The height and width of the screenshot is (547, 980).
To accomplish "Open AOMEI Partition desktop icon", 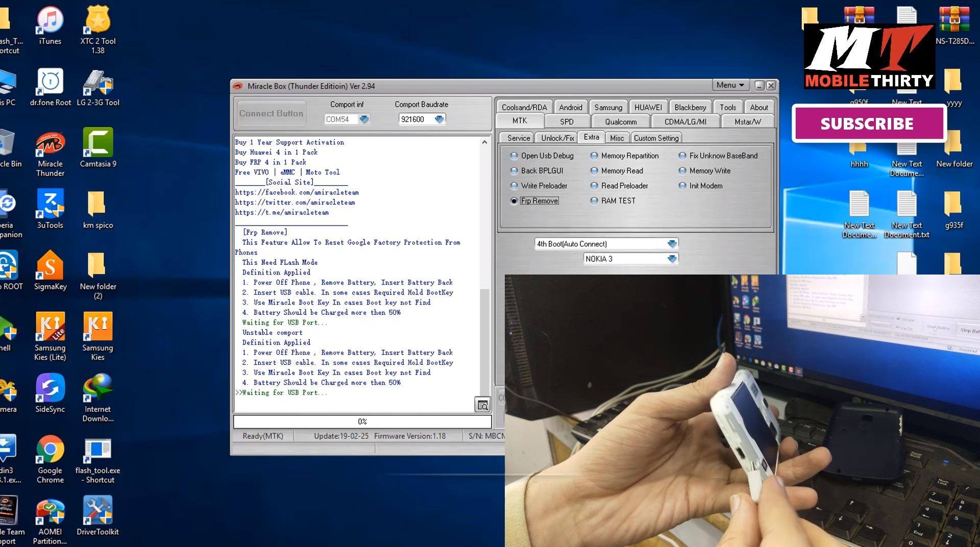I will tap(50, 520).
